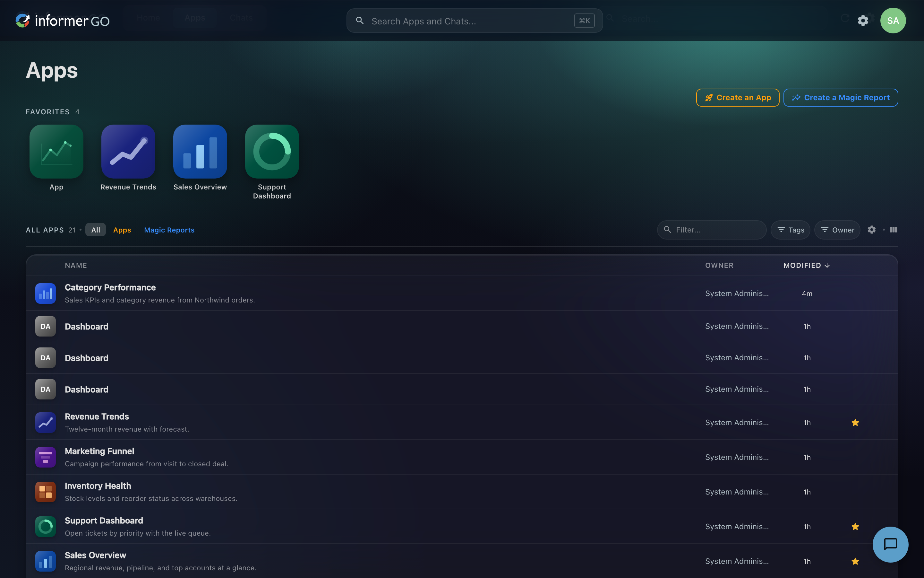
Task: Unfavorite Sales Overview star
Action: coord(855,562)
